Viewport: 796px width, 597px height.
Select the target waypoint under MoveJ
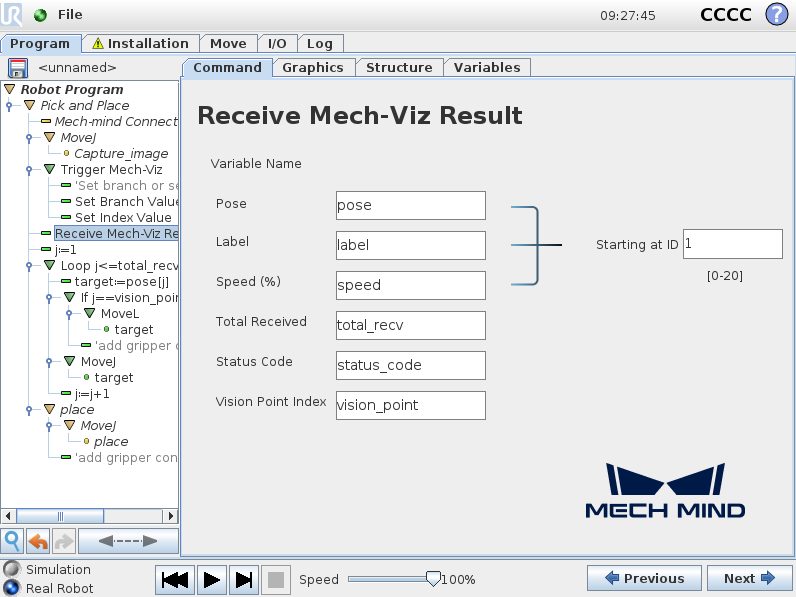click(114, 378)
